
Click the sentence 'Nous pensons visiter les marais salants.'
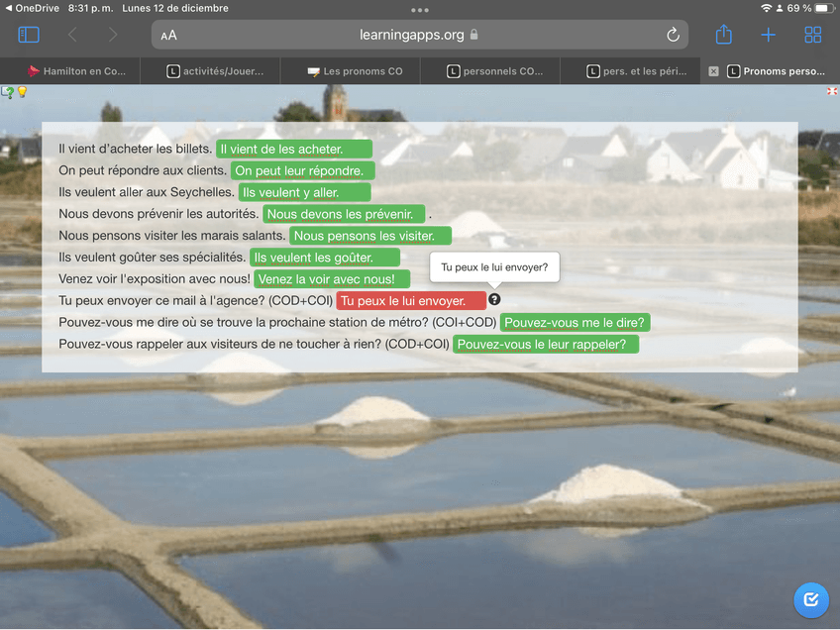tap(172, 236)
